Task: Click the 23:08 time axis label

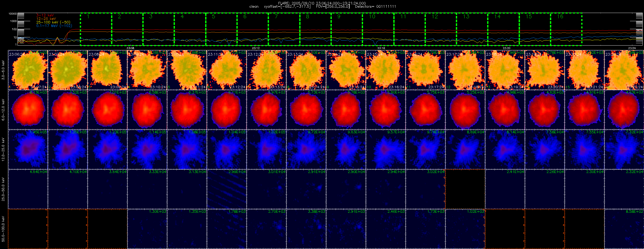Action: point(130,48)
